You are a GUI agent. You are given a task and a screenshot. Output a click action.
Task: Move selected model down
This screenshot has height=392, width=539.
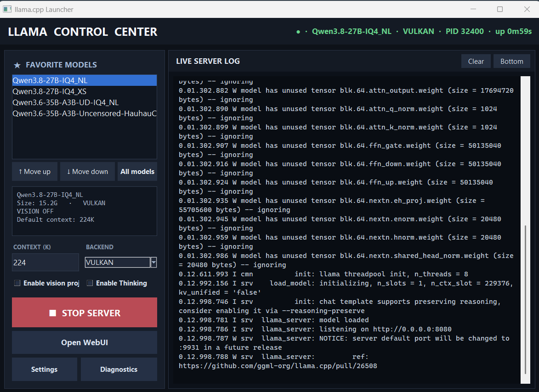87,171
